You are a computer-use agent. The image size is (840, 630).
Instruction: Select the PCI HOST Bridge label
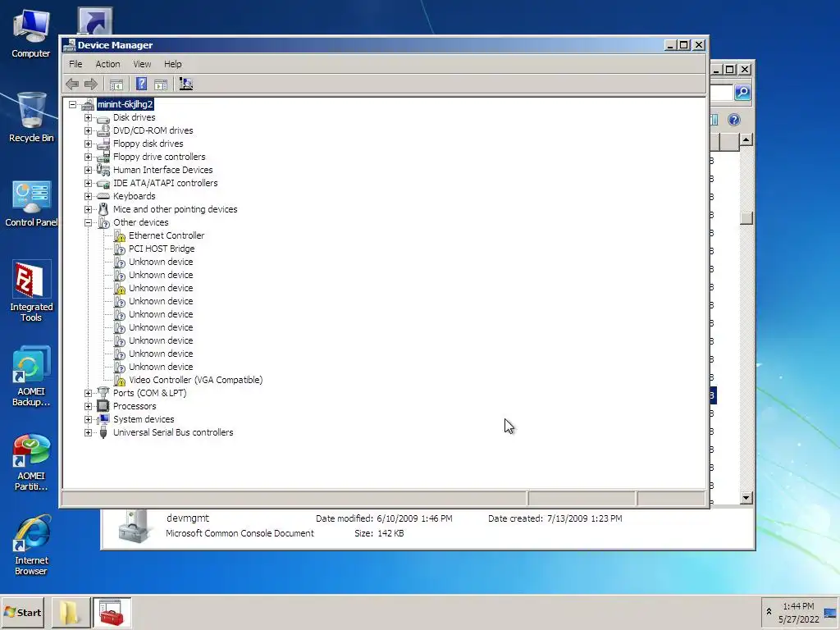point(162,249)
